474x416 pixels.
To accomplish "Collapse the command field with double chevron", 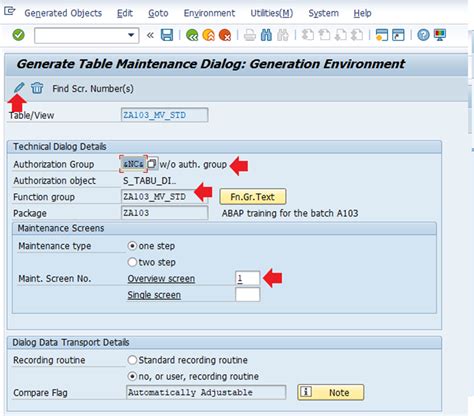I will [x=150, y=35].
